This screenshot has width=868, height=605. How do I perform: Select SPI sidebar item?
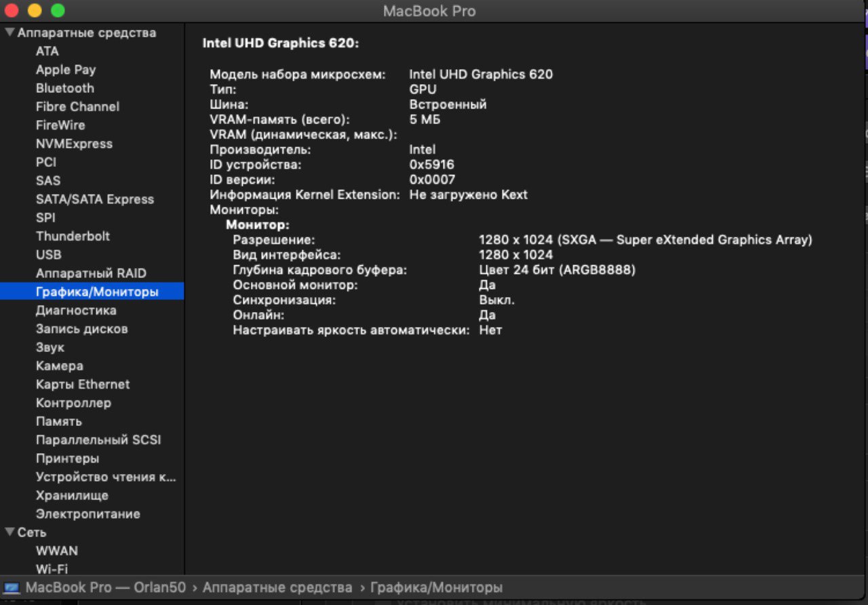(45, 218)
